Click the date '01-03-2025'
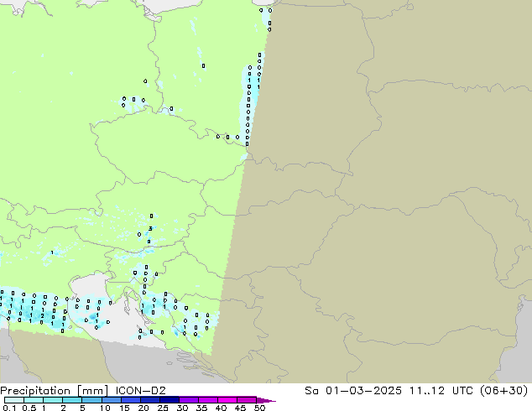 pyautogui.click(x=363, y=391)
